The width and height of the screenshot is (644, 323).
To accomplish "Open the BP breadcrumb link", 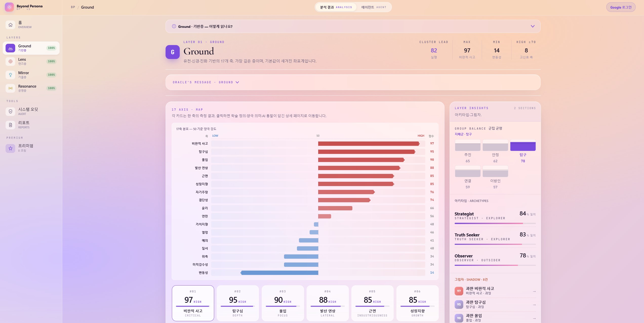I will [73, 7].
